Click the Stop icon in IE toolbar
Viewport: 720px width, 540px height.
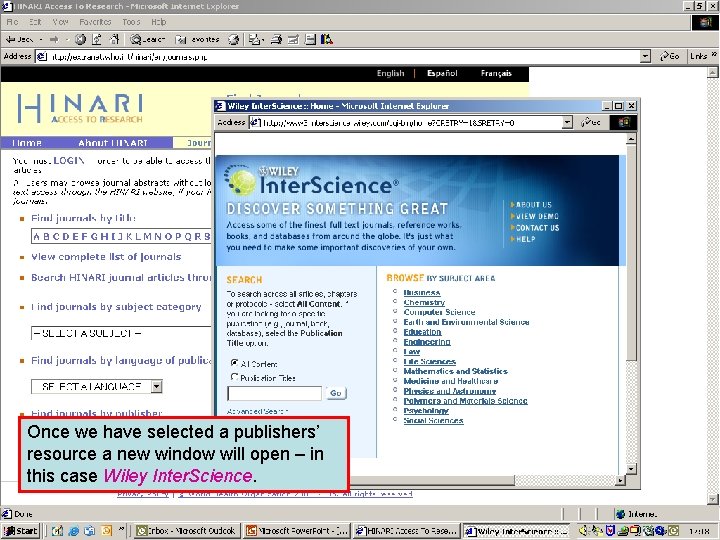pyautogui.click(x=80, y=39)
